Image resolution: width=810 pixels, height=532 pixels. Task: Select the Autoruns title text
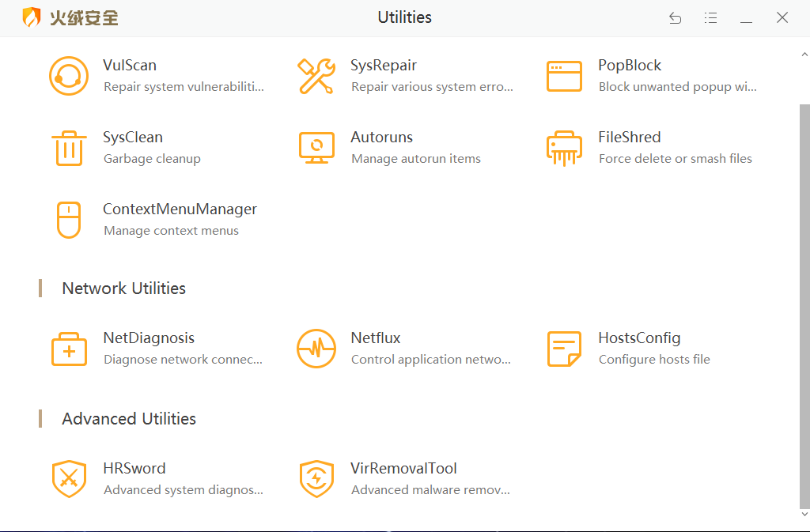[x=382, y=138]
